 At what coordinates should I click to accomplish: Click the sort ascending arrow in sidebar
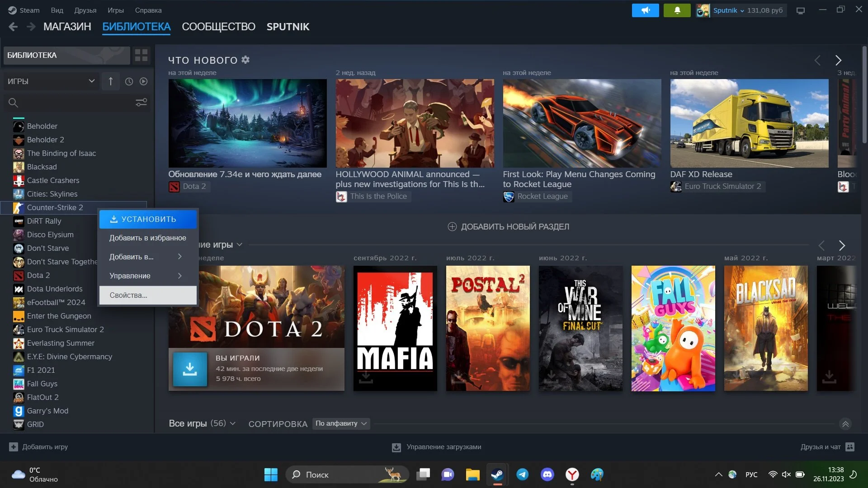(x=110, y=81)
